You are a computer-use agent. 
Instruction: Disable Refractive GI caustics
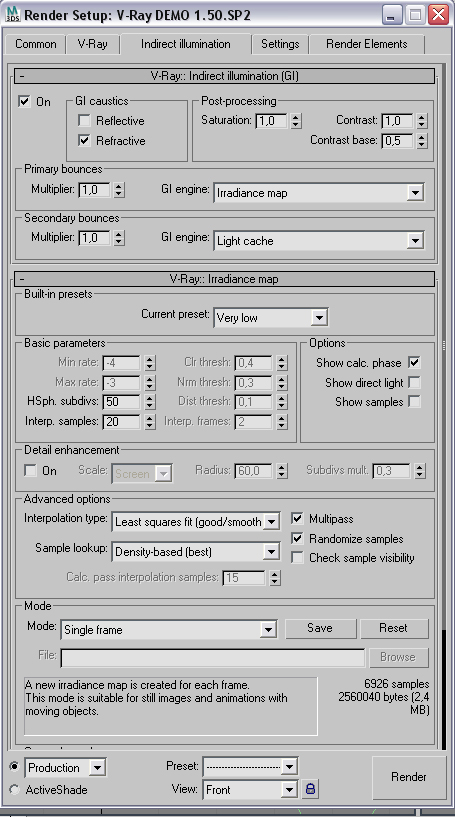(84, 141)
